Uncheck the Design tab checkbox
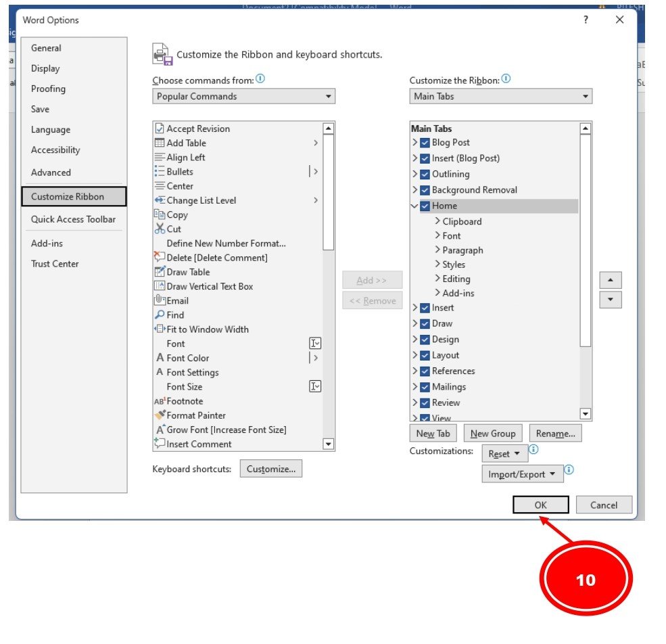Screen dimensions: 666x644 pyautogui.click(x=425, y=340)
